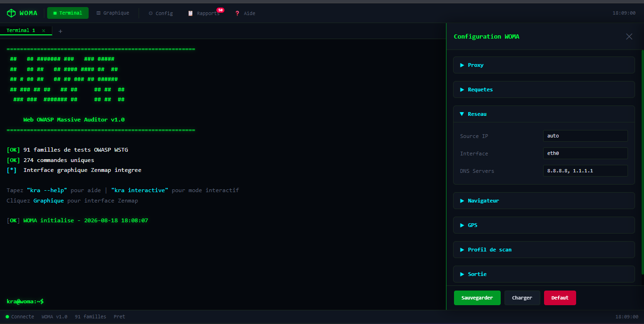This screenshot has height=324, width=644.
Task: Open the Terminal tab in top navigation
Action: [x=68, y=13]
